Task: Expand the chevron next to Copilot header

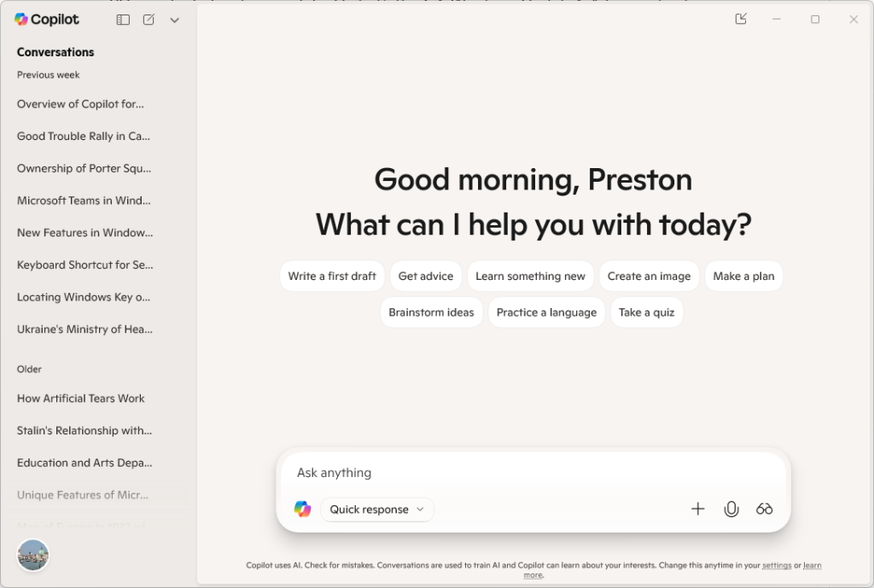Action: pos(174,20)
